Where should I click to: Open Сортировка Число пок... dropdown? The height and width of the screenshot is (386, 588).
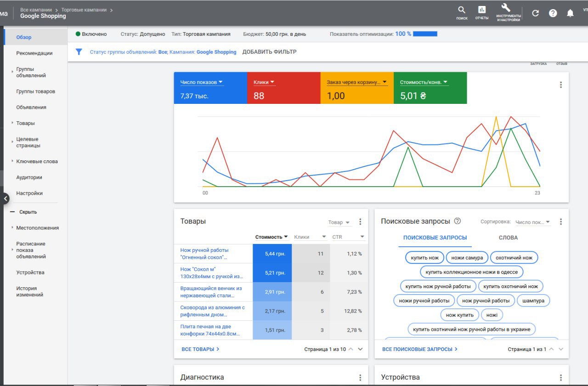click(x=533, y=222)
